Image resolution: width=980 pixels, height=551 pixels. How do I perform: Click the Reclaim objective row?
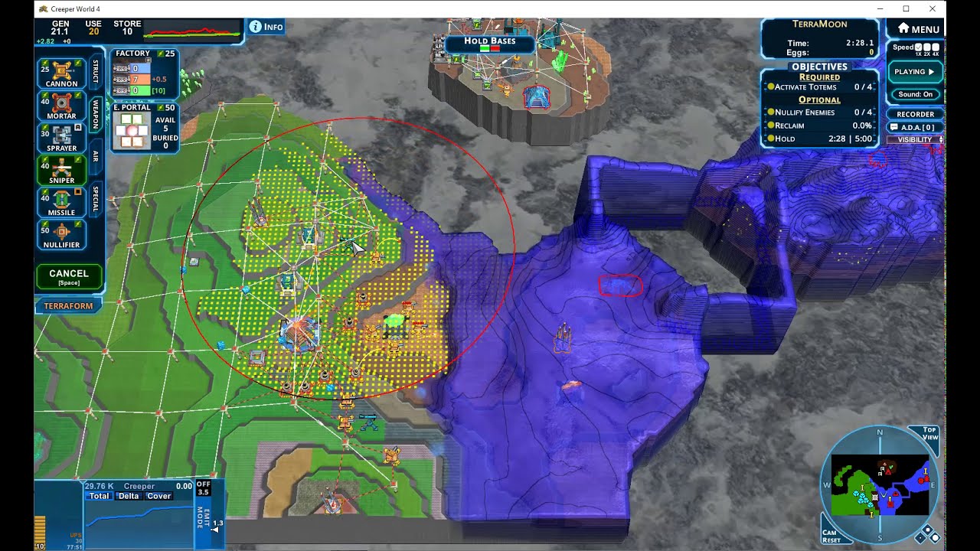819,126
